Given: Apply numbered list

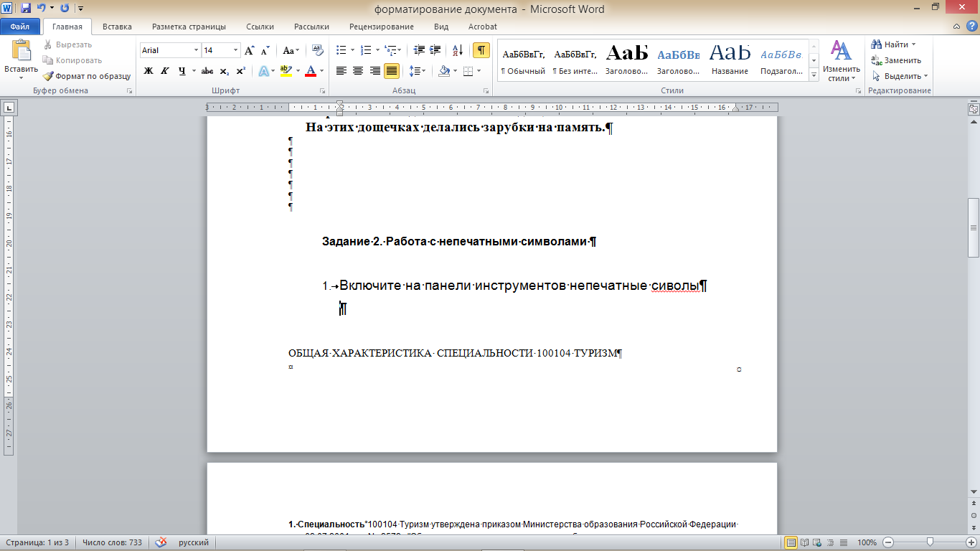Looking at the screenshot, I should [366, 50].
